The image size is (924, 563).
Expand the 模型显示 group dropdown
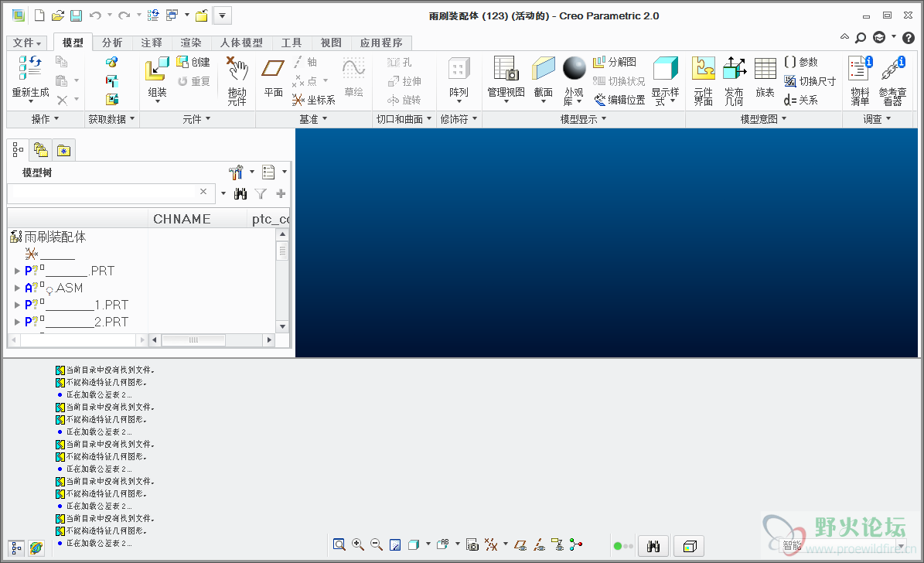(x=583, y=119)
